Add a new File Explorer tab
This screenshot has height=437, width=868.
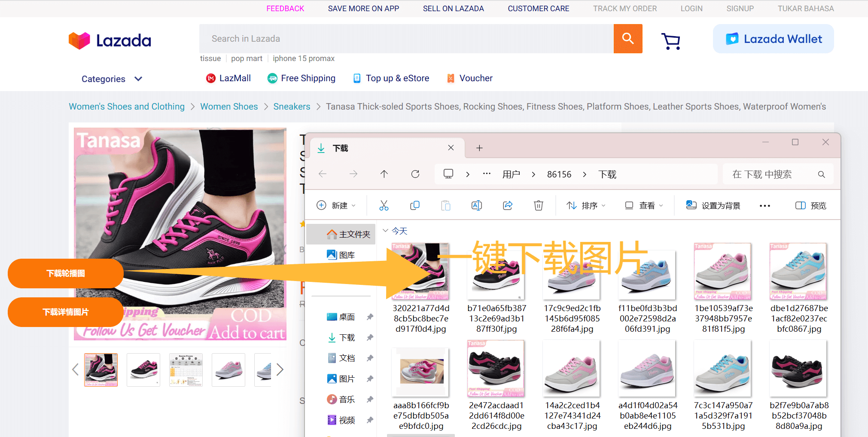[x=480, y=148]
